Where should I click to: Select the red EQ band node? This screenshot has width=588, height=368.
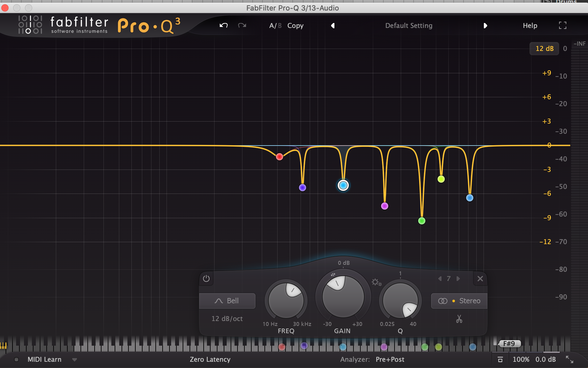pos(280,157)
